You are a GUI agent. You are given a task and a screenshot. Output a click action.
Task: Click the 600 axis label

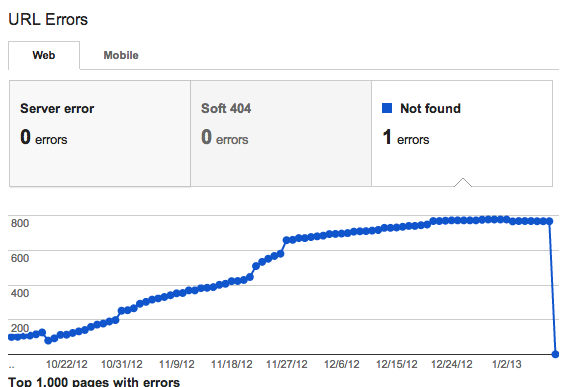click(x=20, y=258)
